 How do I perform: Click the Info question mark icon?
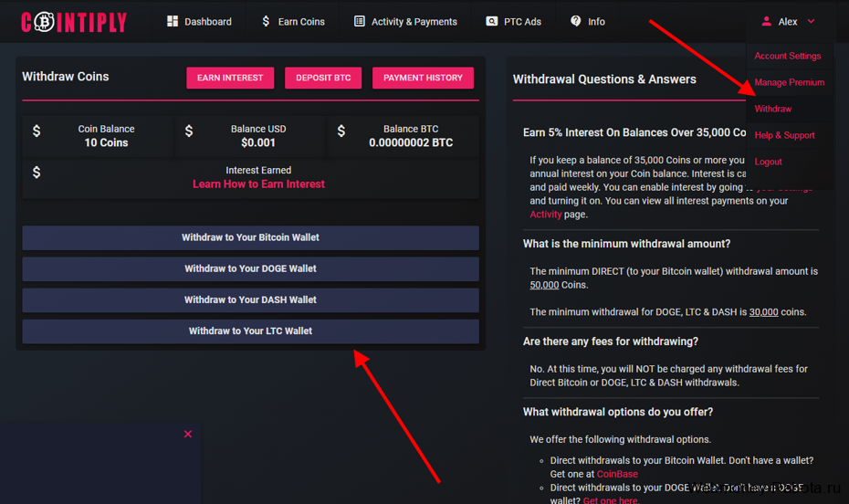click(x=576, y=21)
